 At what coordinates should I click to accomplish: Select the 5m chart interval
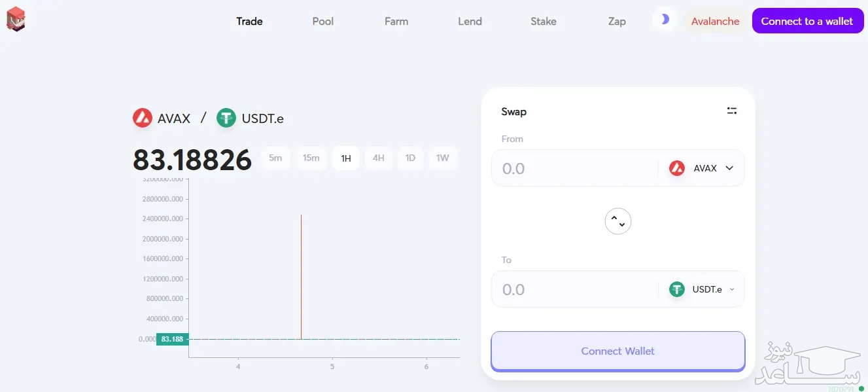pyautogui.click(x=275, y=158)
